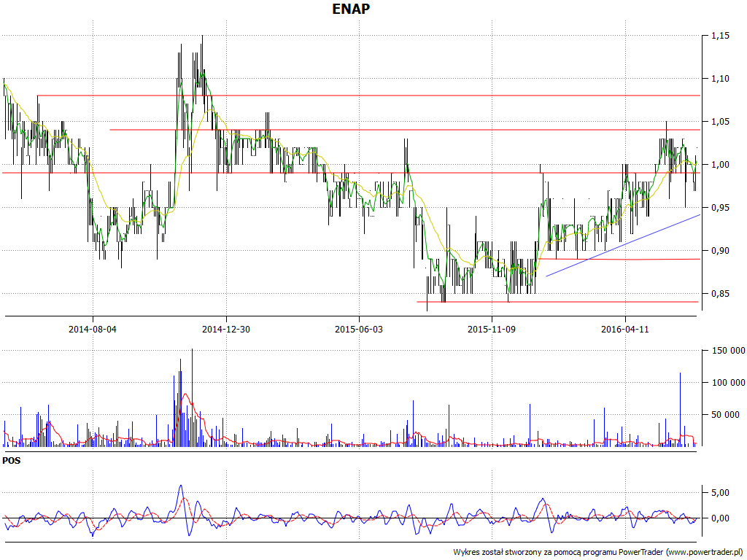Click the 50 000 volume axis label
747x560 pixels.
(x=726, y=415)
